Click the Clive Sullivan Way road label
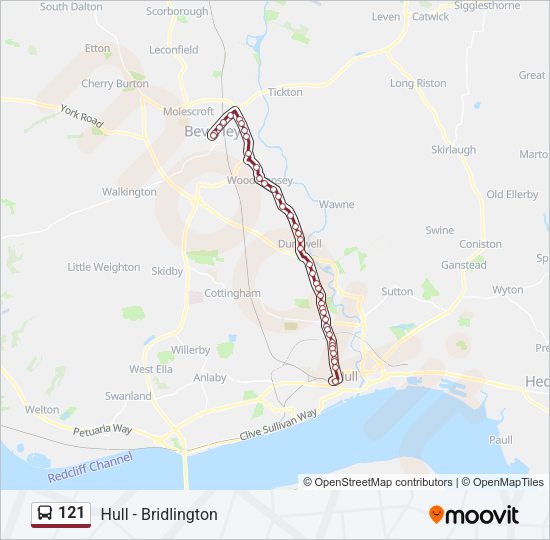The width and height of the screenshot is (550, 540). point(278,425)
